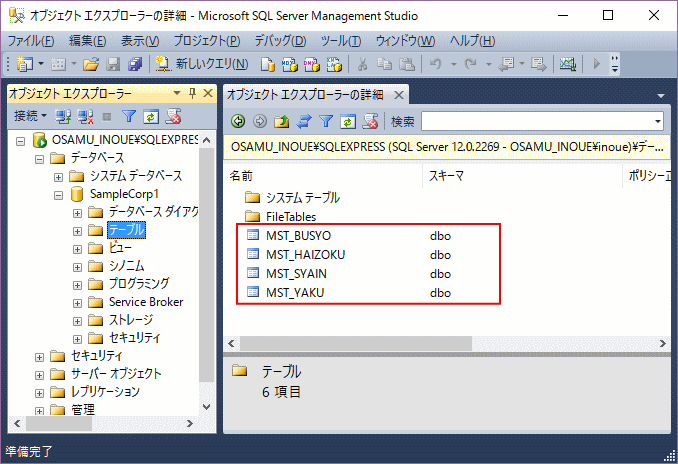Open the Undo history dropdown arrow

(x=454, y=64)
